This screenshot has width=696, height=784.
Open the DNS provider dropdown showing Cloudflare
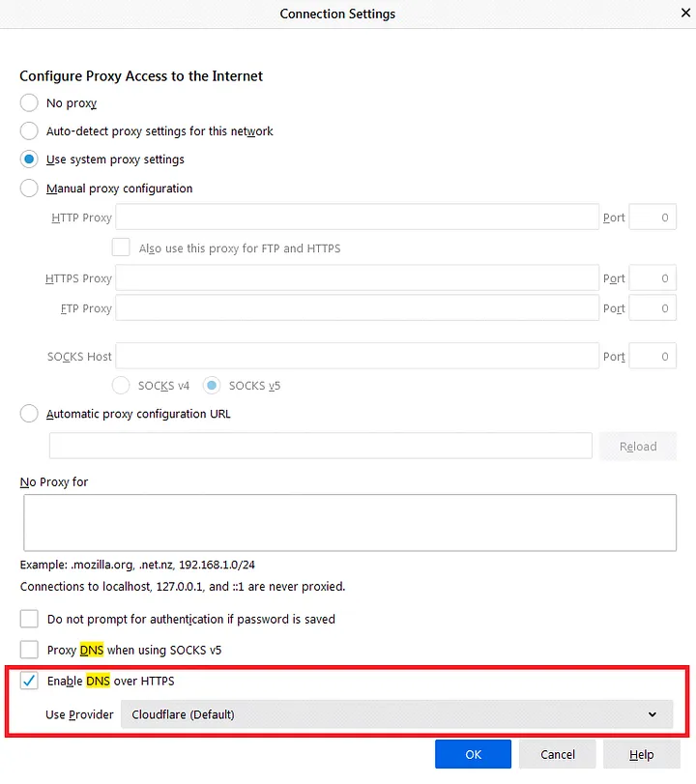pyautogui.click(x=397, y=714)
